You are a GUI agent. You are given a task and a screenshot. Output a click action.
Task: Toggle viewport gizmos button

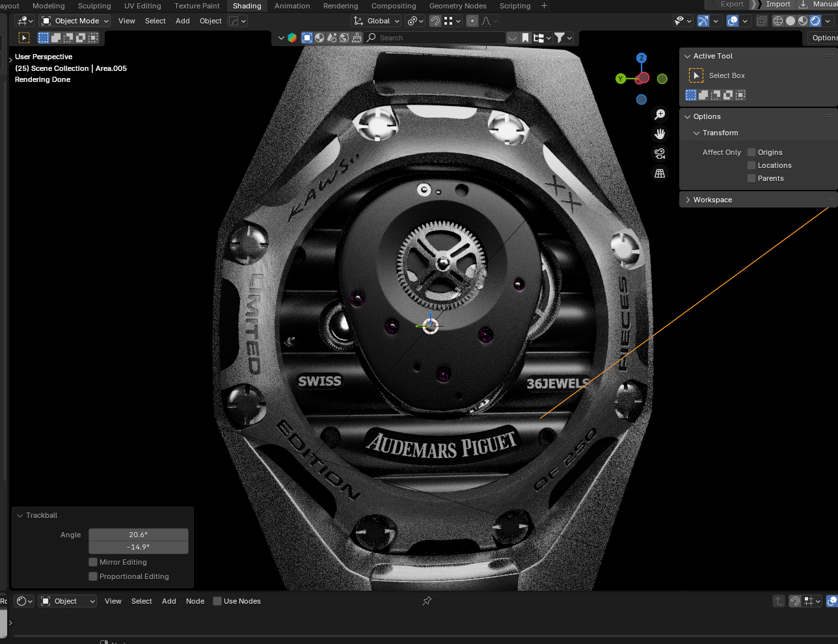[x=703, y=21]
